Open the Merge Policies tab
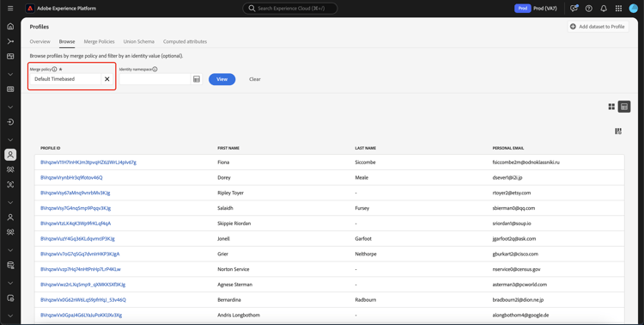Viewport: 644px width, 325px height. click(99, 41)
